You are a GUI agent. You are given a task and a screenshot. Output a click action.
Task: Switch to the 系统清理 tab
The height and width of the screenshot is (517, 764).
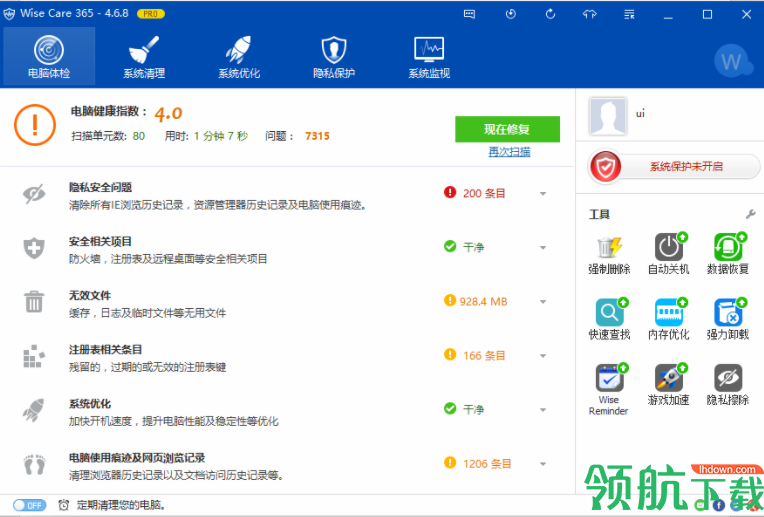point(144,57)
